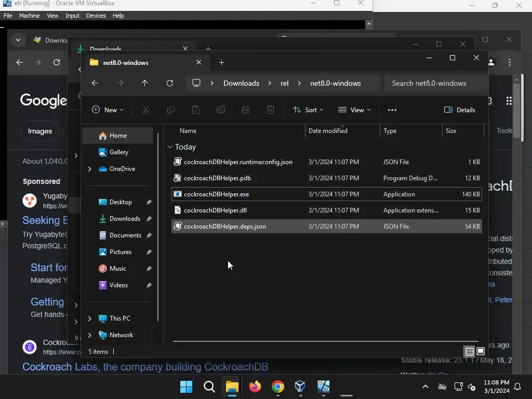532x399 pixels.
Task: Expand the Network tree node
Action: pos(89,335)
